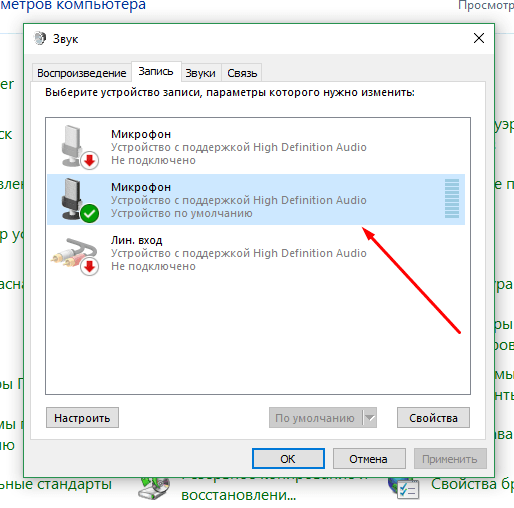Screen dimensions: 514x508
Task: Click the red arrow badge on the first microphone
Action: coord(89,161)
